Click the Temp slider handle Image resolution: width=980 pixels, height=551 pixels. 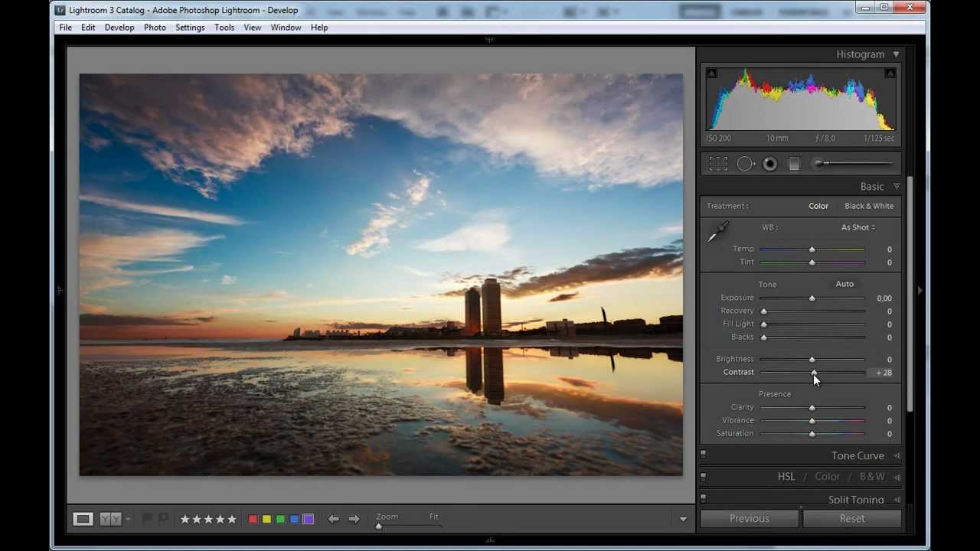[x=812, y=249]
